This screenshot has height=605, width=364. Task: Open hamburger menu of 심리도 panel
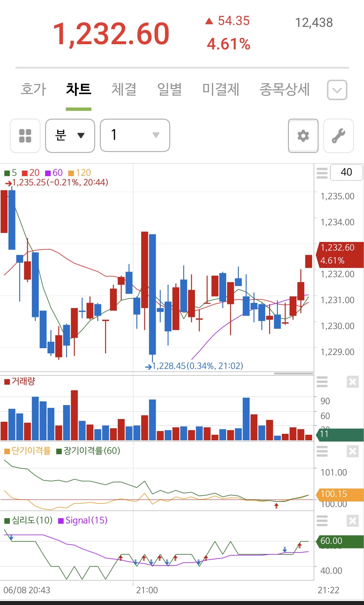tap(322, 521)
